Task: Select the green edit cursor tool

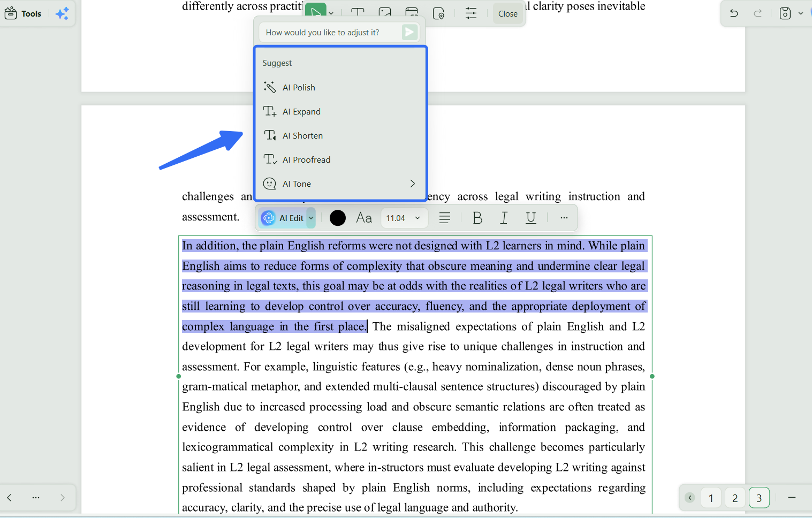Action: pos(316,12)
